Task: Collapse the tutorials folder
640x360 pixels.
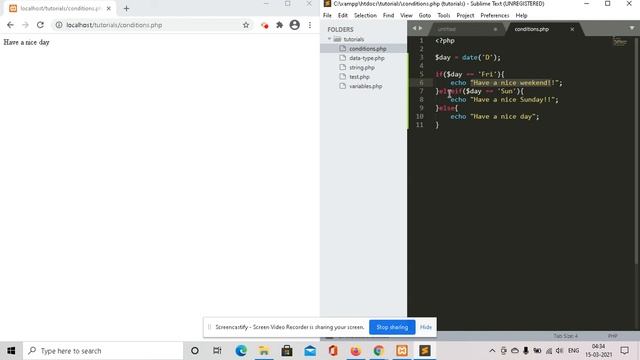Action: point(329,39)
